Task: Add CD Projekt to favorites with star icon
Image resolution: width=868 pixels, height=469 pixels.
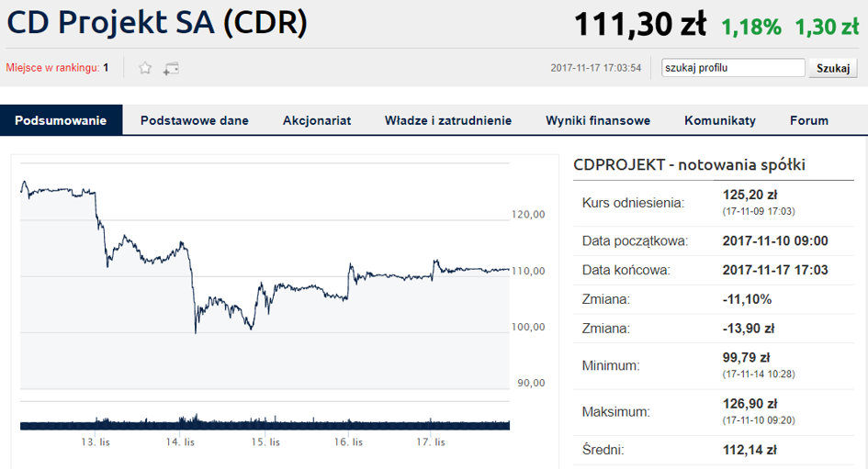Action: coord(145,68)
